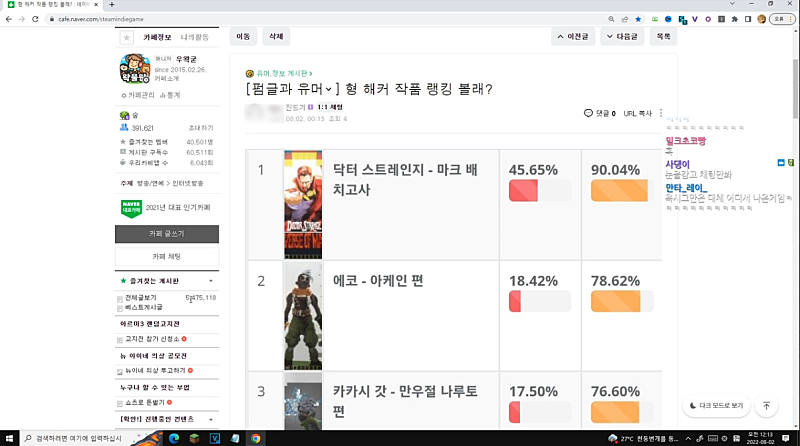Open the Chrome profile avatar
The image size is (800, 446).
(761, 19)
